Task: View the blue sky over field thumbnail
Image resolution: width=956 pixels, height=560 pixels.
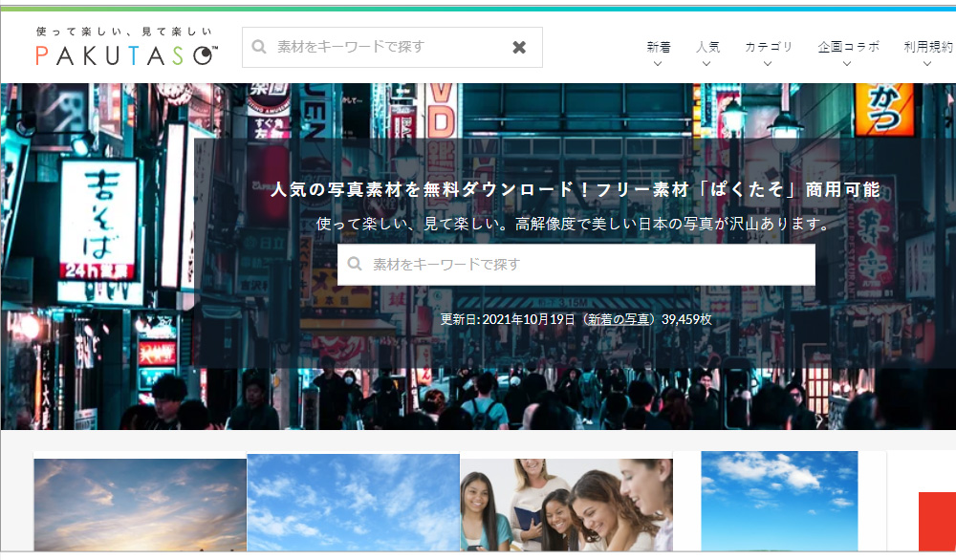Action: tap(779, 501)
